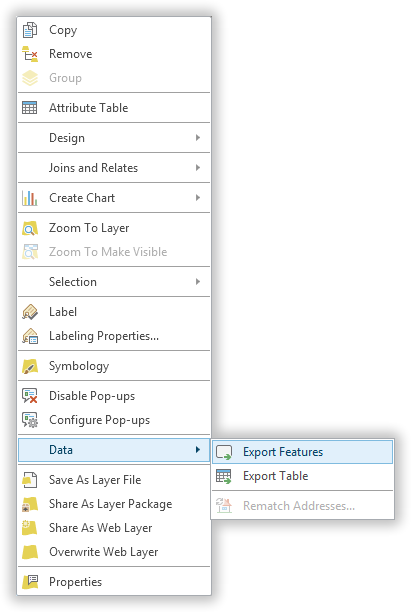Click the Symbology paintbrush icon
This screenshot has width=411, height=612.
point(30,366)
